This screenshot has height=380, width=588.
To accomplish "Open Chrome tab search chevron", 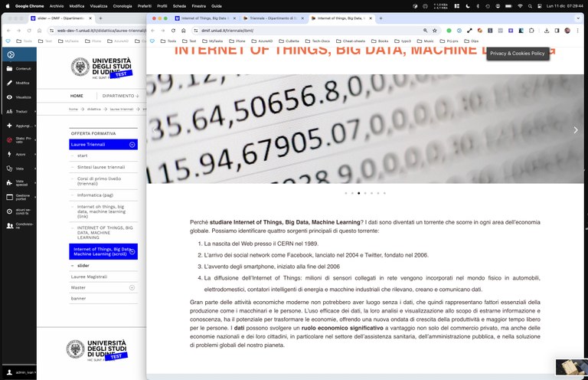I will pos(578,18).
